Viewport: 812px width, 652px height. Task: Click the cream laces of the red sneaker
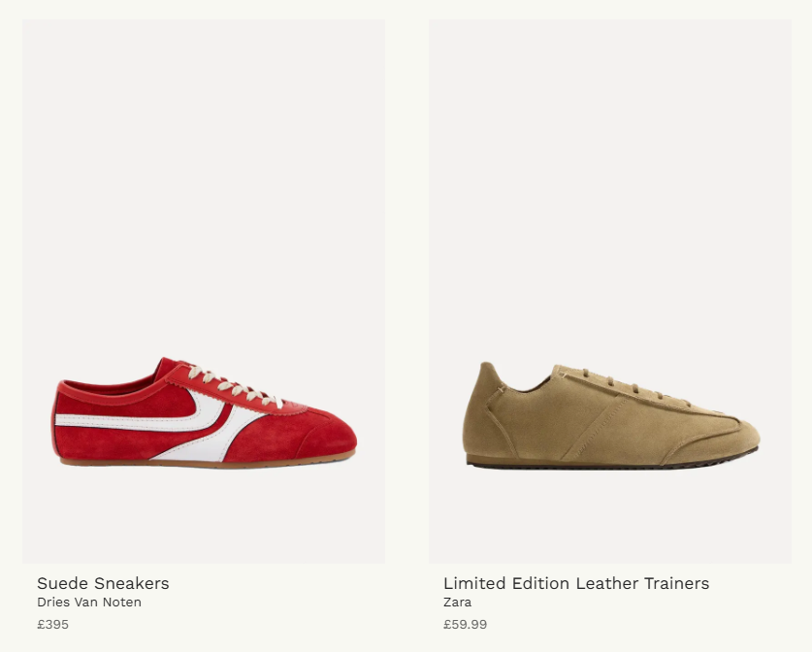coord(233,386)
